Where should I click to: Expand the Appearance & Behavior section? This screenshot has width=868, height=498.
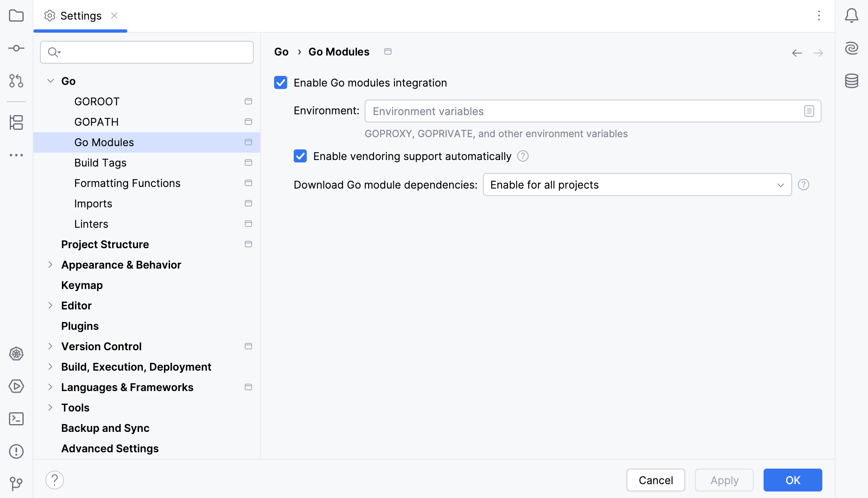click(51, 265)
